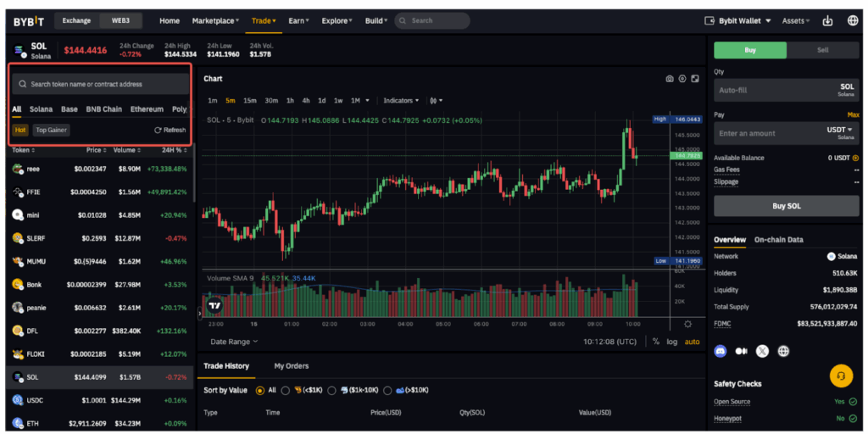Open the Assets dropdown

[x=795, y=20]
